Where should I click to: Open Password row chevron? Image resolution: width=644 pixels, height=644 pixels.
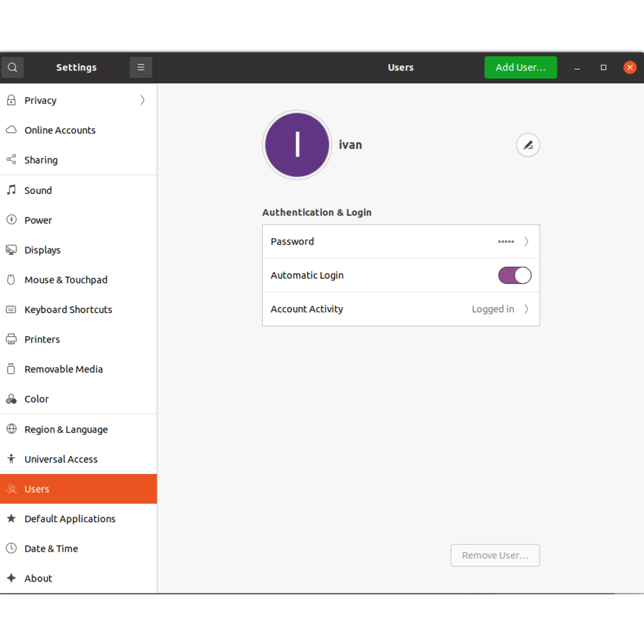click(x=526, y=241)
